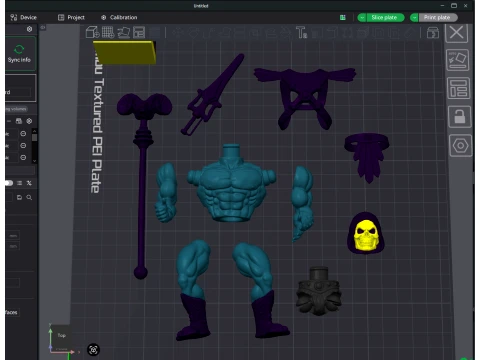
Task: Open printer settings gear at panel top
Action: pos(29,29)
